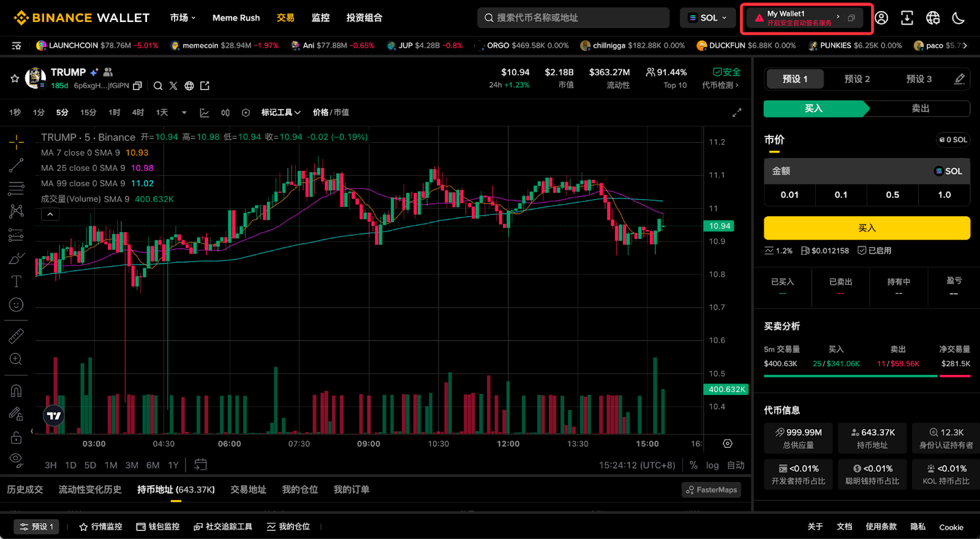This screenshot has width=980, height=539.
Task: Select the text annotation tool
Action: tap(17, 281)
